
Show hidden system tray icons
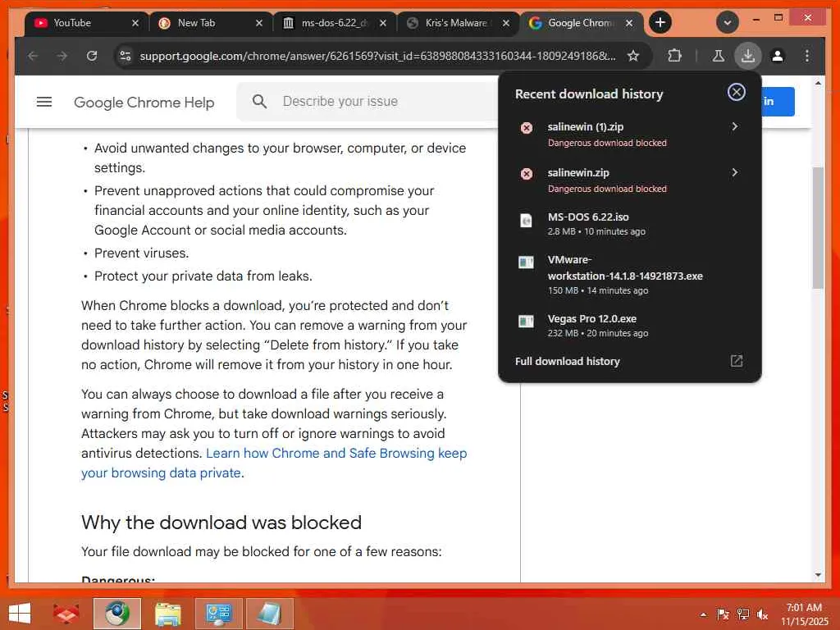pyautogui.click(x=703, y=614)
